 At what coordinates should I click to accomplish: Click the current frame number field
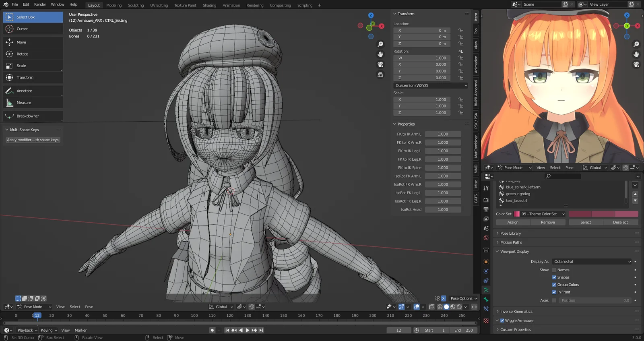point(398,330)
